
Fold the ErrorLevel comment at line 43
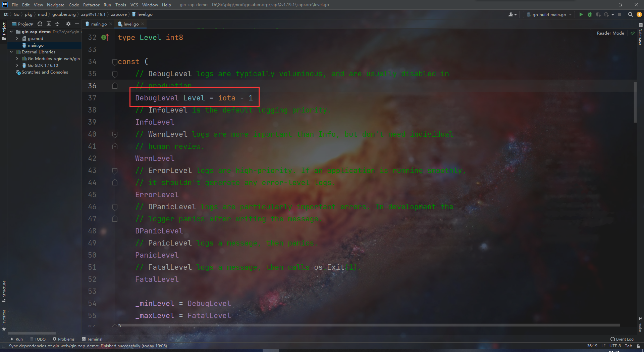(x=115, y=171)
